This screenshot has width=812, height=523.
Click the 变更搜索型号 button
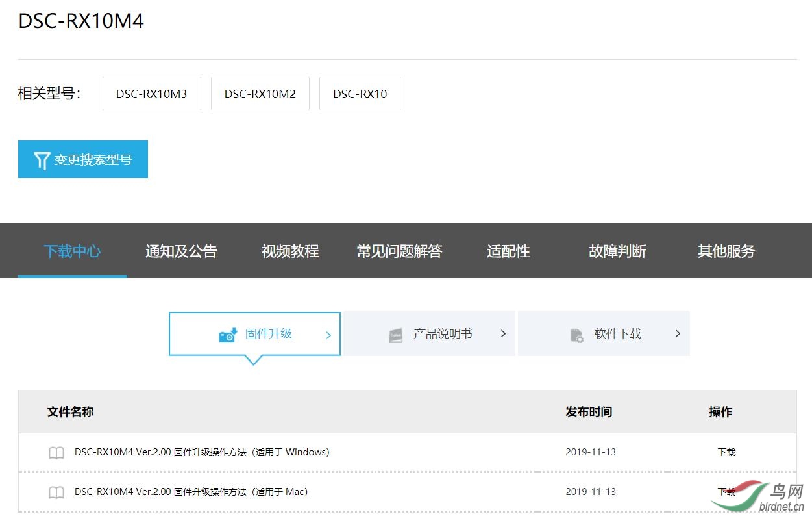pyautogui.click(x=83, y=159)
